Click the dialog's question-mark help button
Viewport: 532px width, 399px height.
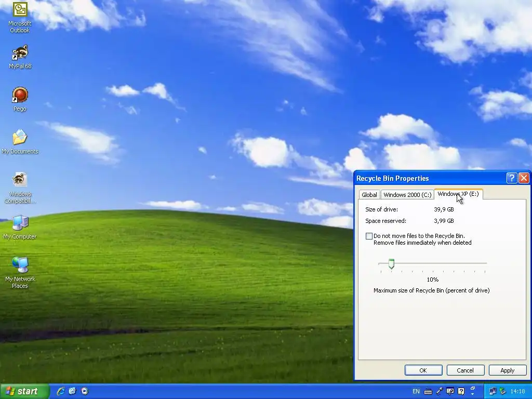[x=512, y=178]
